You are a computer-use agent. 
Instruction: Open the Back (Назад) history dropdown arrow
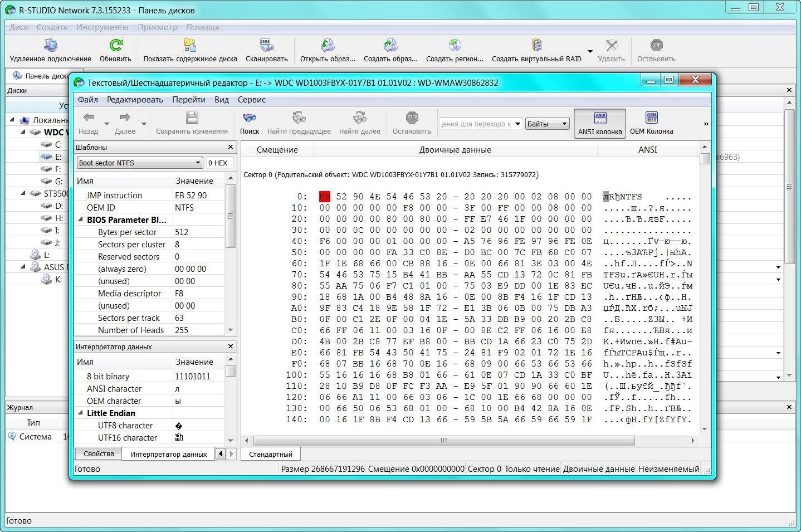tap(106, 124)
